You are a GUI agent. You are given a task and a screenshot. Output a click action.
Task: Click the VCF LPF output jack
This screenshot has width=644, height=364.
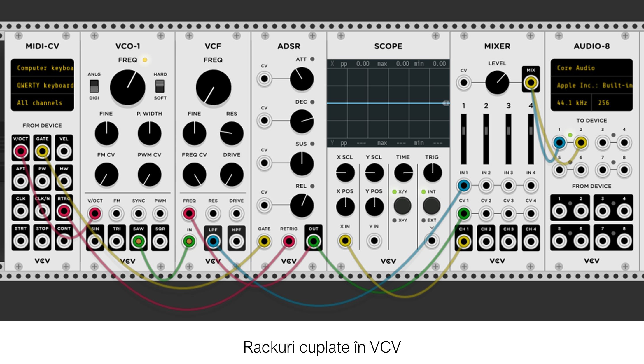point(213,241)
